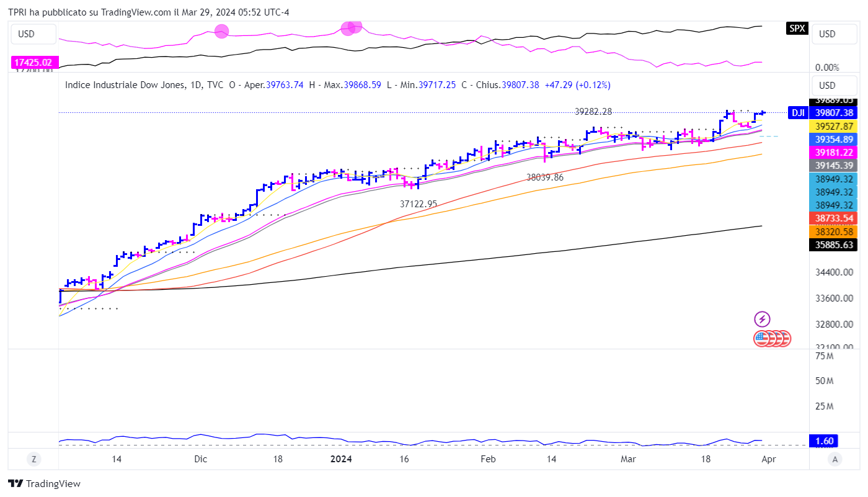Click the blue DJI symbol tag
The height and width of the screenshot is (497, 868).
click(797, 113)
